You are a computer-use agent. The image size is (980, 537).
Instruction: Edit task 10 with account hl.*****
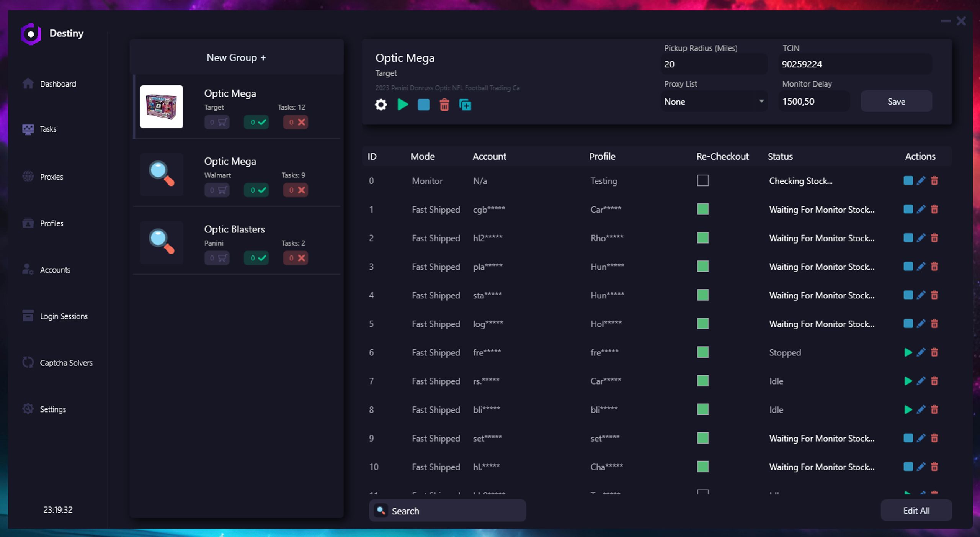tap(921, 467)
